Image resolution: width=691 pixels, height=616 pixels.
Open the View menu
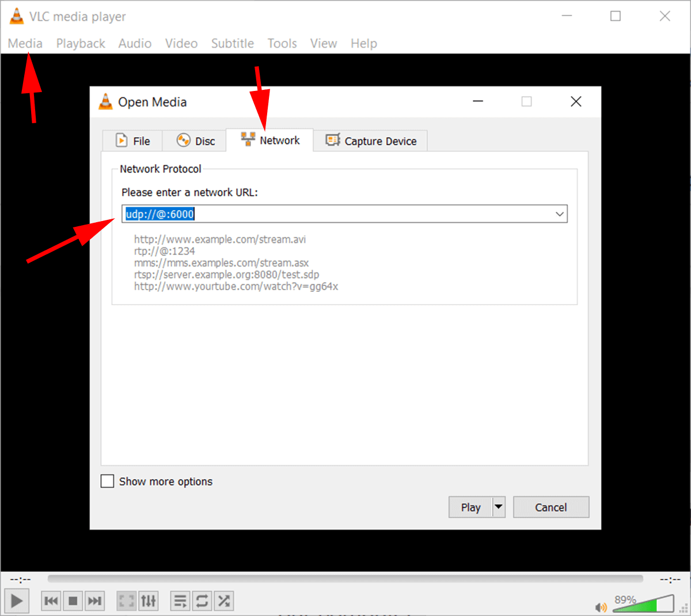pyautogui.click(x=324, y=44)
